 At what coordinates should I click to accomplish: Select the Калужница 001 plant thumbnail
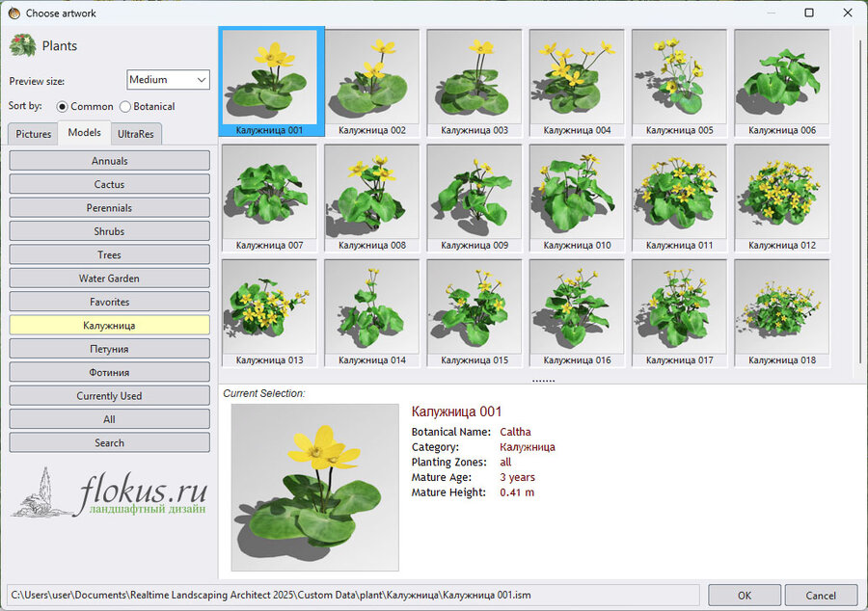click(270, 81)
